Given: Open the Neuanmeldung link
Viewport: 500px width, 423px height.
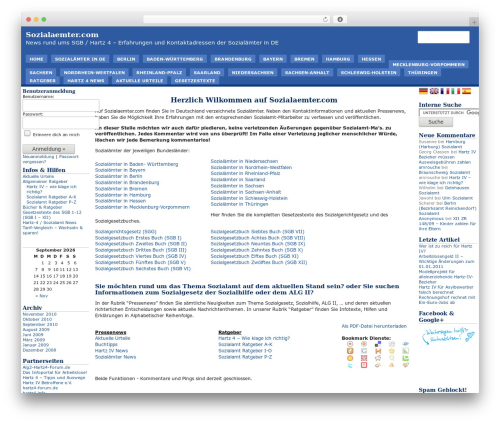Looking at the screenshot, I should (x=38, y=156).
